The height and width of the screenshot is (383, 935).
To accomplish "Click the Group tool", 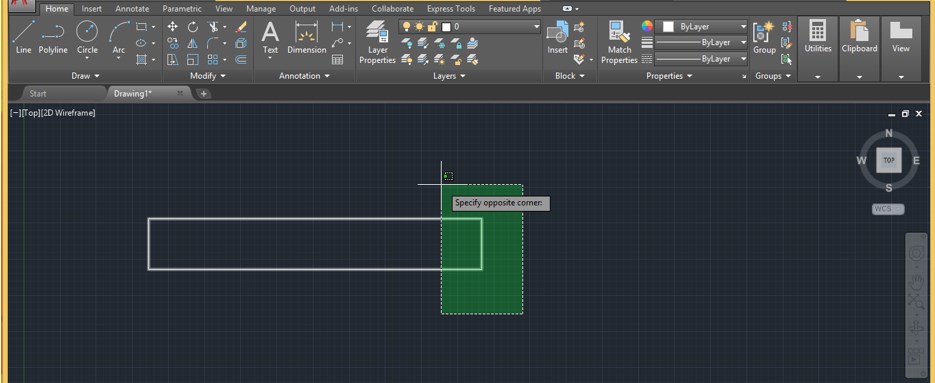I will tap(764, 37).
